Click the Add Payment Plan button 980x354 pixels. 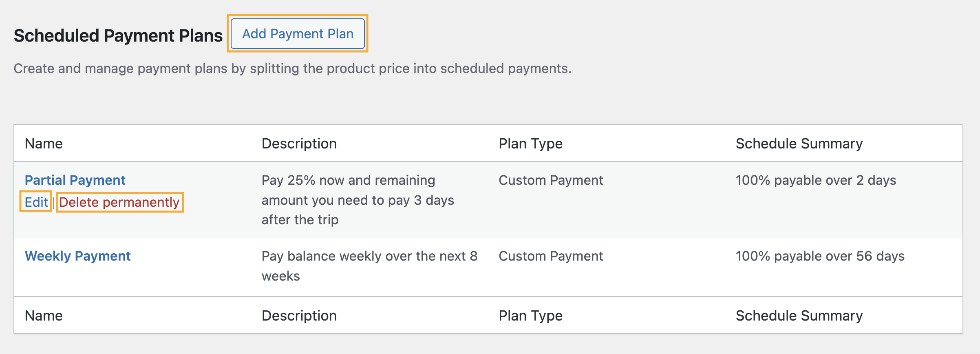(298, 34)
